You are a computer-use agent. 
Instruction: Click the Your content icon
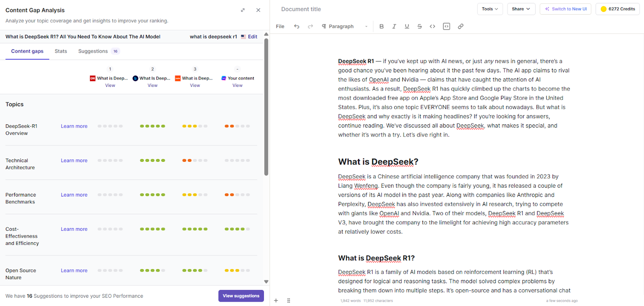coord(224,78)
